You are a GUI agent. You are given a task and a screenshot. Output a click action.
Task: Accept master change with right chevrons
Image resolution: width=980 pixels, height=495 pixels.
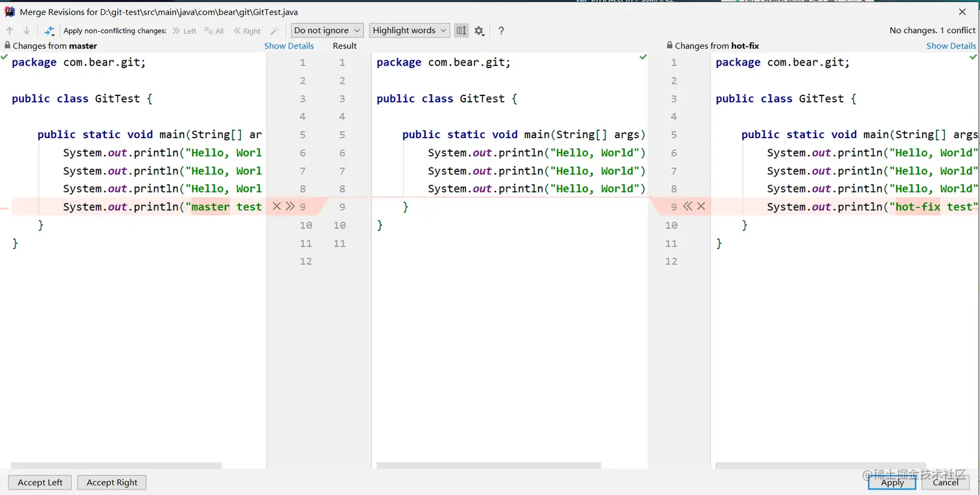(x=290, y=206)
